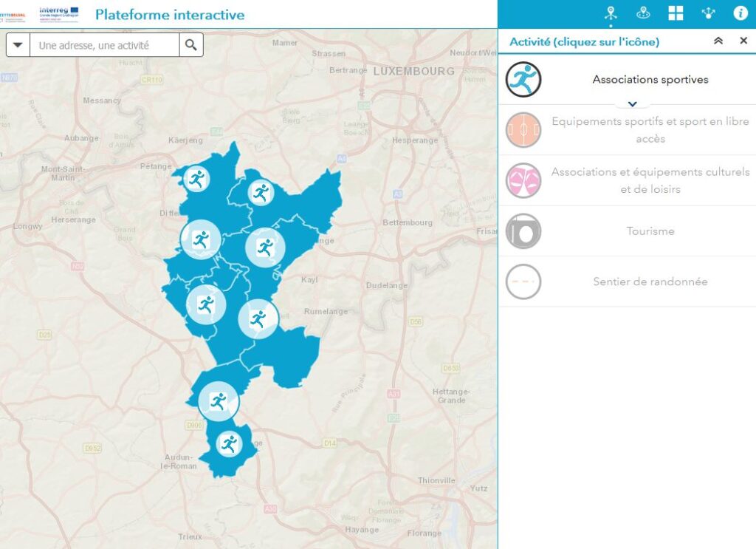Image resolution: width=756 pixels, height=549 pixels.
Task: Activate the Associations et équipements culturels category
Action: 524,180
